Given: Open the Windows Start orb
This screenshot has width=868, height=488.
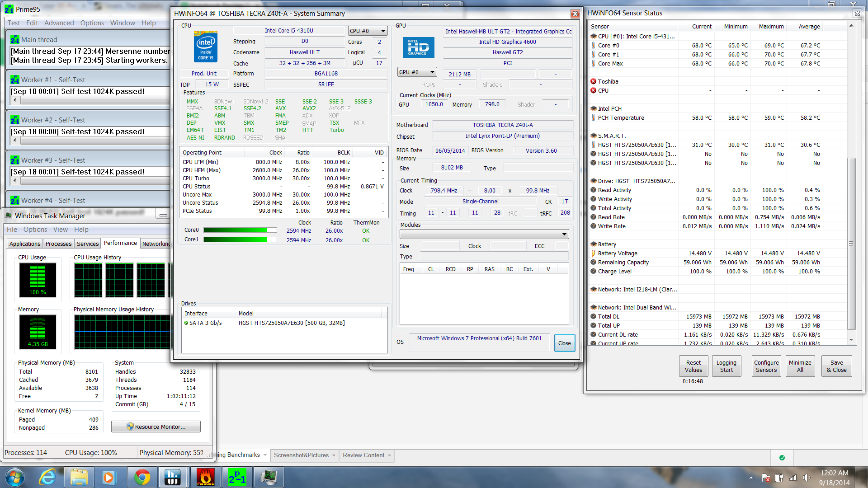Looking at the screenshot, I should tap(15, 477).
